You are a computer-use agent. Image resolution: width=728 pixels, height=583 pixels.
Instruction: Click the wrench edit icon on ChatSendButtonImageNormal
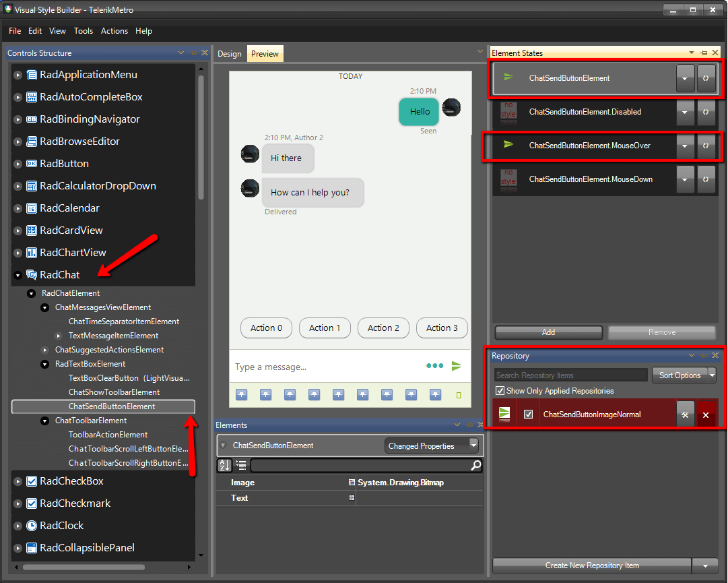pyautogui.click(x=686, y=414)
